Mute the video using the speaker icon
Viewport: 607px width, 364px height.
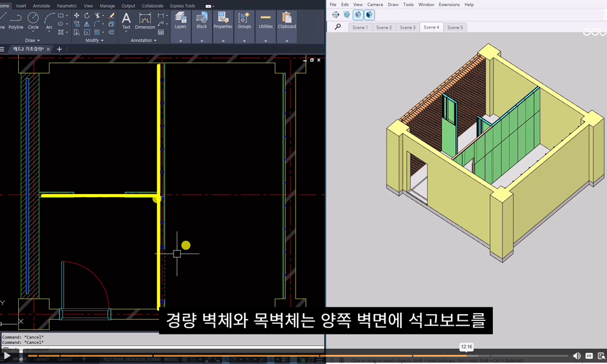(577, 356)
